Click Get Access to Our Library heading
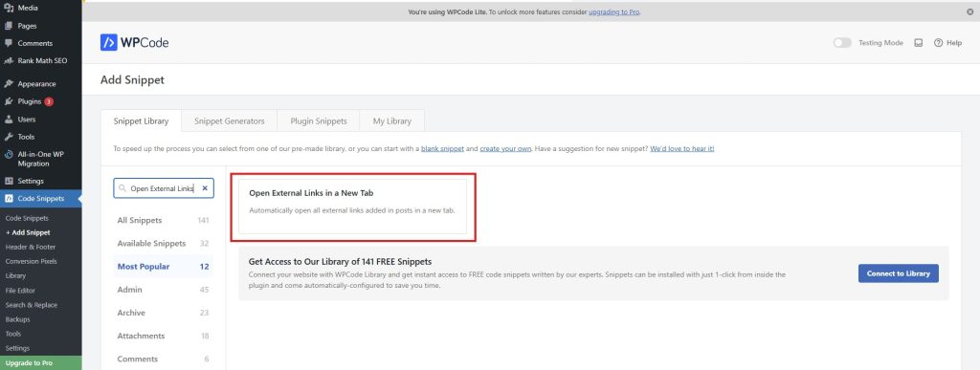 pyautogui.click(x=340, y=261)
